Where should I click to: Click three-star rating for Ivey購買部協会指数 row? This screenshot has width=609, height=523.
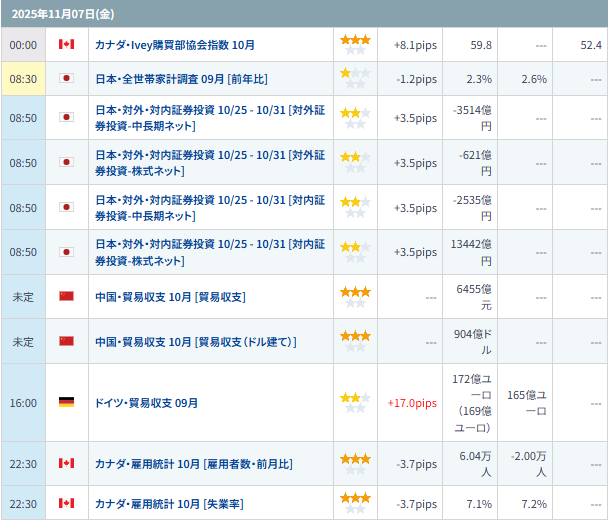pyautogui.click(x=355, y=45)
